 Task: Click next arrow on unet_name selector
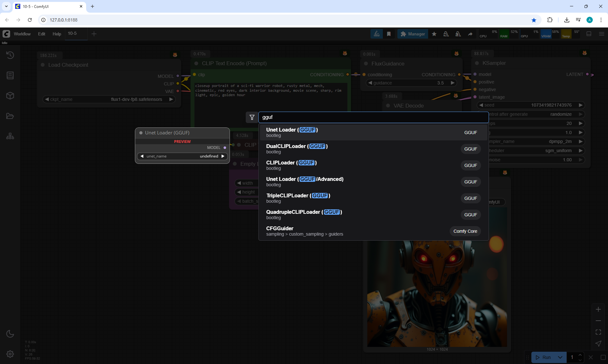point(223,156)
